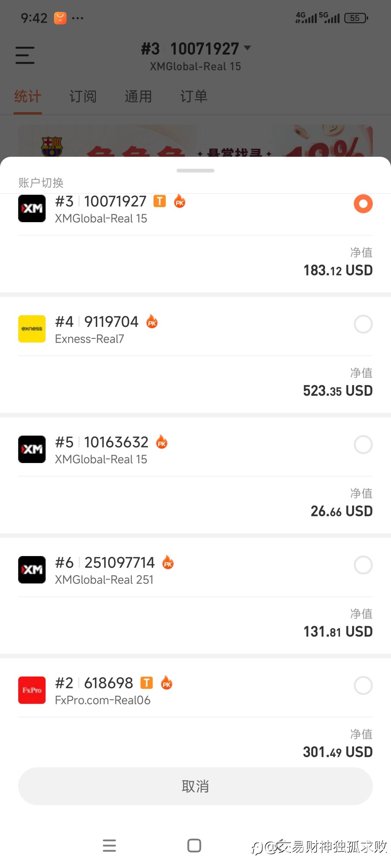Select the Exness-Real7 account radio button
The height and width of the screenshot is (868, 391).
(363, 324)
